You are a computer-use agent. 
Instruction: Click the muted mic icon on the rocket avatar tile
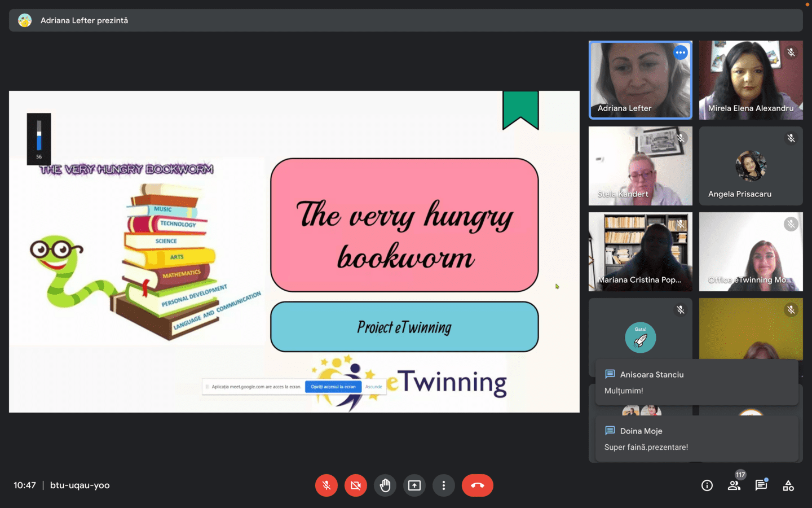(681, 310)
